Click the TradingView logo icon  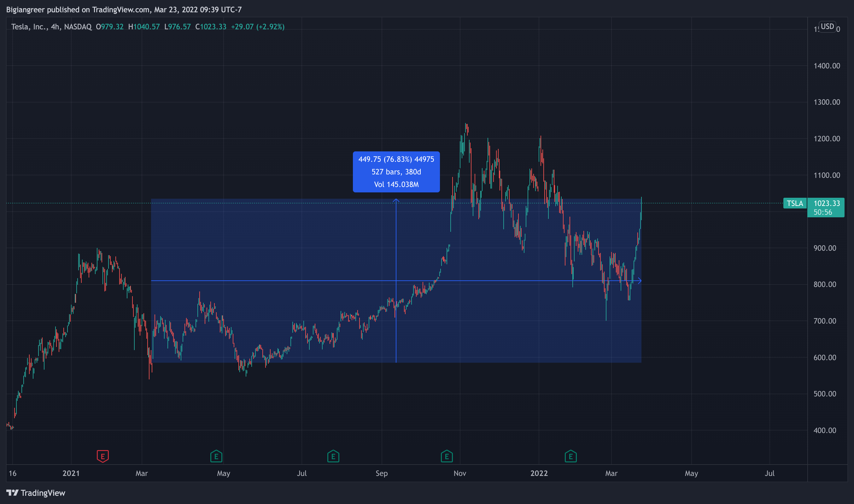pos(13,492)
